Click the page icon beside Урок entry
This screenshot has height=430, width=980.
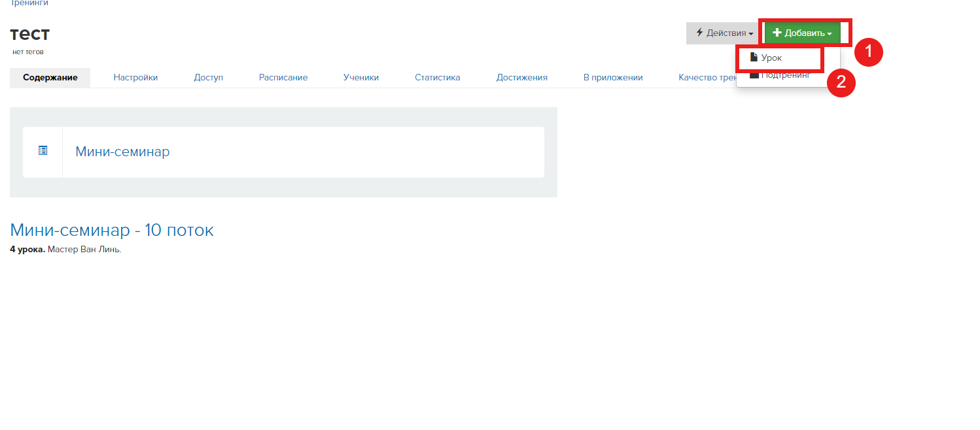coord(754,57)
